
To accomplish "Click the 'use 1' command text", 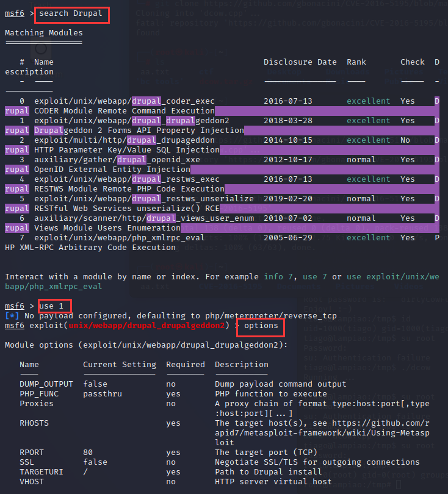I will click(51, 306).
